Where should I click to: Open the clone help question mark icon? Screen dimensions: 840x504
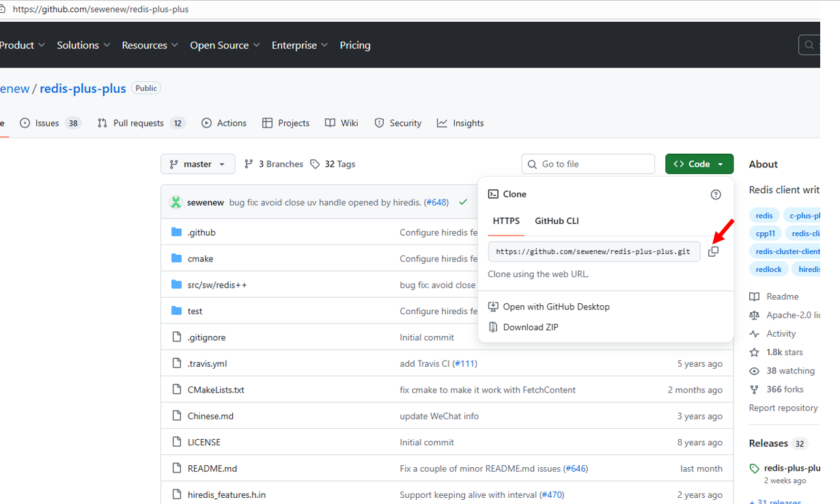tap(716, 195)
